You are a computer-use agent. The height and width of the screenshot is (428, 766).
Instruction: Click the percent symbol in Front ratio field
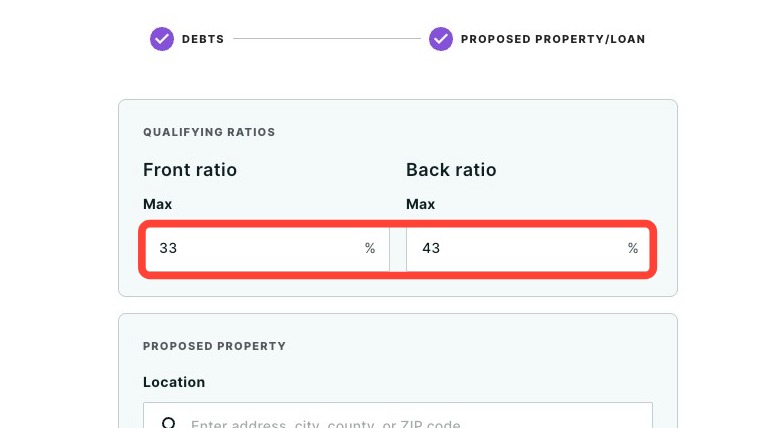tap(370, 248)
